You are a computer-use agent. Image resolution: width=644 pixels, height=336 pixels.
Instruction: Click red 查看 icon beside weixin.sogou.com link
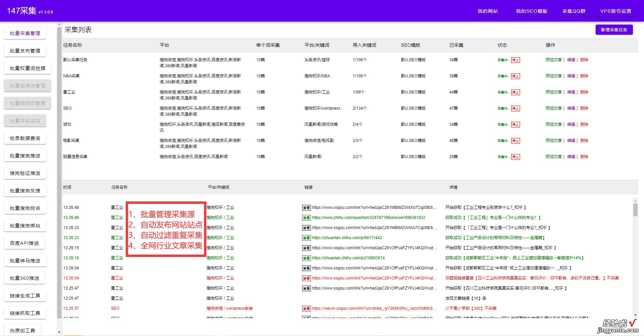pyautogui.click(x=306, y=308)
